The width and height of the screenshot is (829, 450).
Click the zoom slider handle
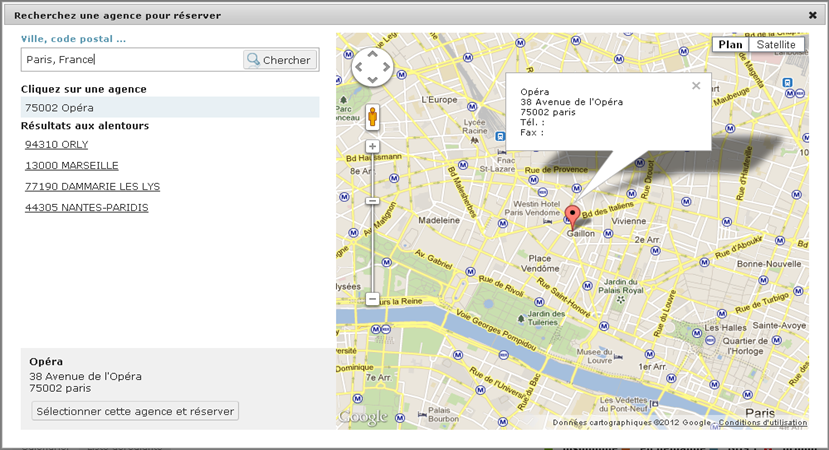pos(372,201)
